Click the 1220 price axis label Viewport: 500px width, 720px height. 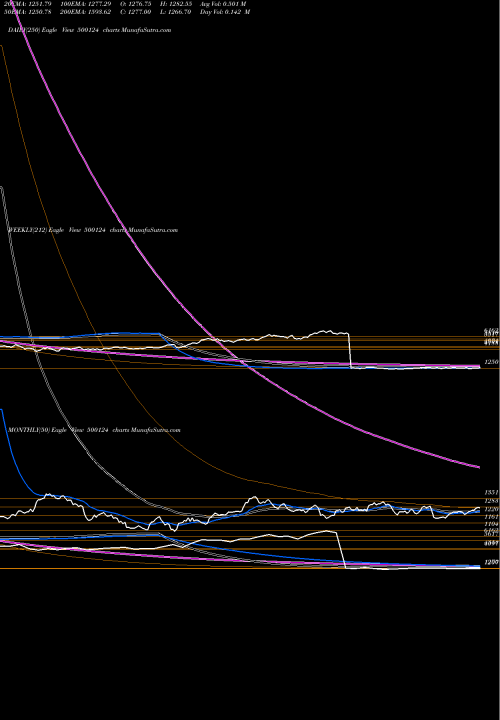492,509
